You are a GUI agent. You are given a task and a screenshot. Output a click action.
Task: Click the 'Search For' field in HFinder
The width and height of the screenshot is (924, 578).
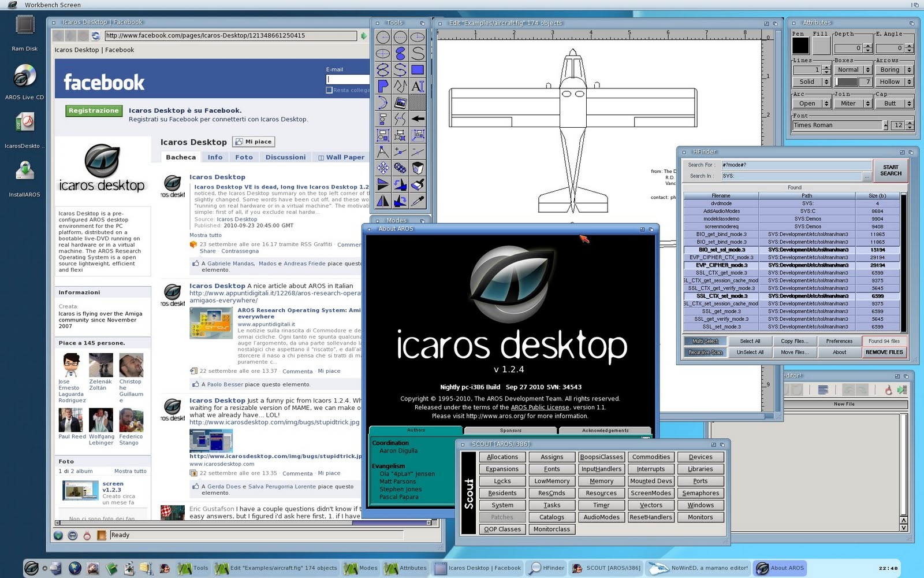point(796,165)
